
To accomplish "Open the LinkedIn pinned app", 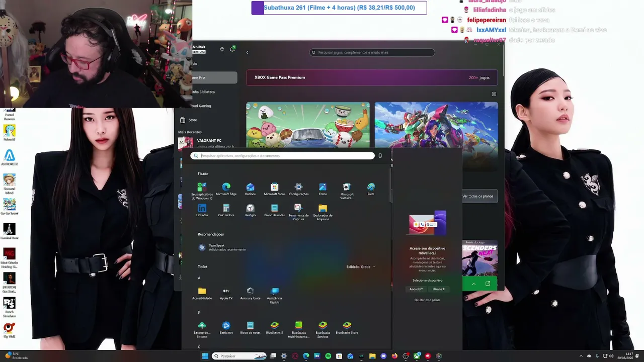I will (202, 210).
